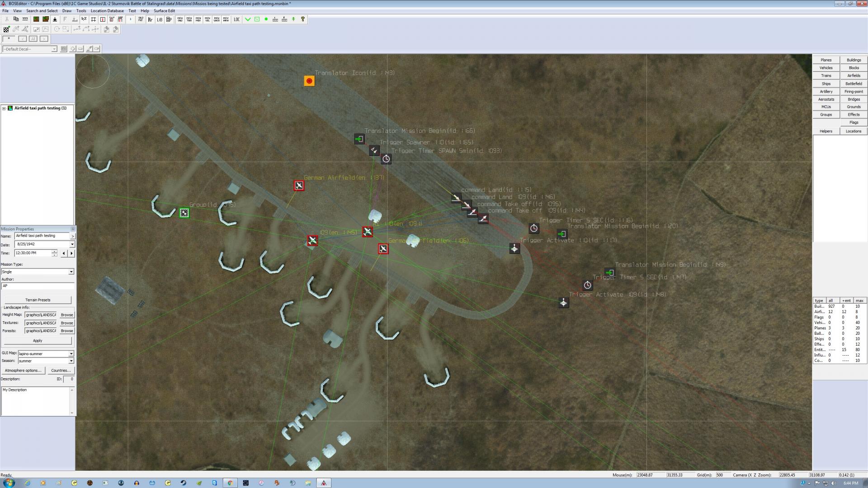Click the Copy toolbar icon
The width and height of the screenshot is (868, 488).
(16, 19)
